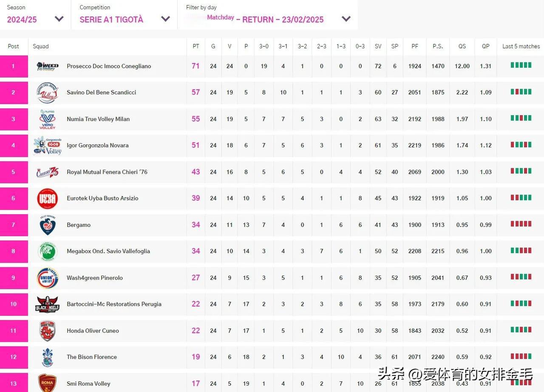
Task: Click the P.S. column header
Action: point(438,46)
